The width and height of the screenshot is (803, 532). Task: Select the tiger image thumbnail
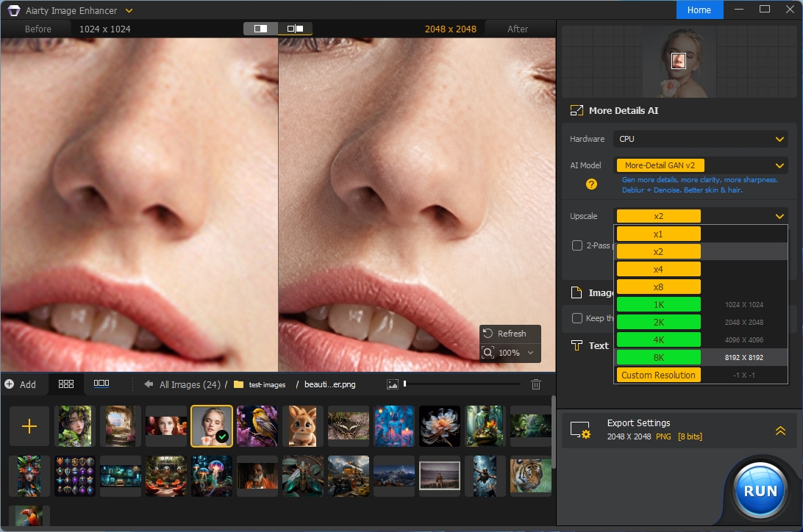530,475
